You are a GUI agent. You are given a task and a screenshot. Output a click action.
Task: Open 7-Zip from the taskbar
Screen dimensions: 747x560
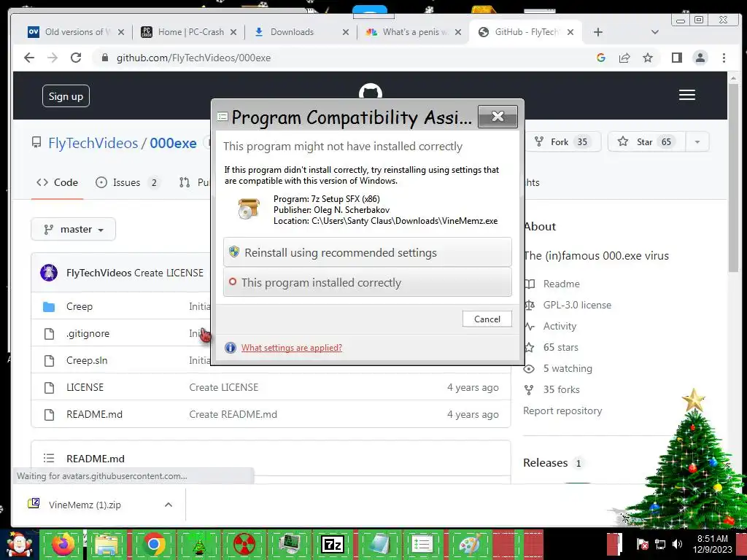tap(333, 544)
